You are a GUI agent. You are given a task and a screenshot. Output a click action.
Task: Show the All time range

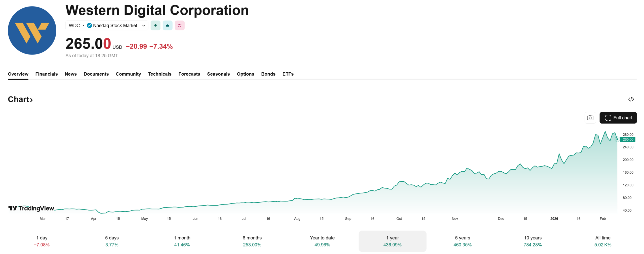coord(603,241)
